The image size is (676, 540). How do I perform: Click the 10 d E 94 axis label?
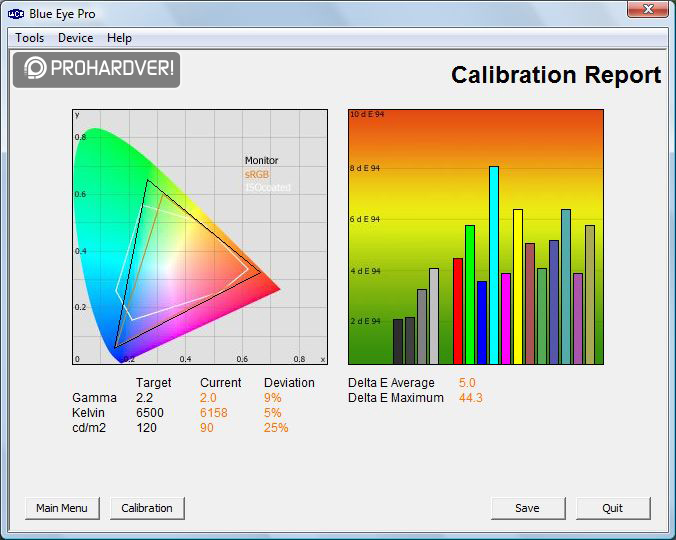367,114
